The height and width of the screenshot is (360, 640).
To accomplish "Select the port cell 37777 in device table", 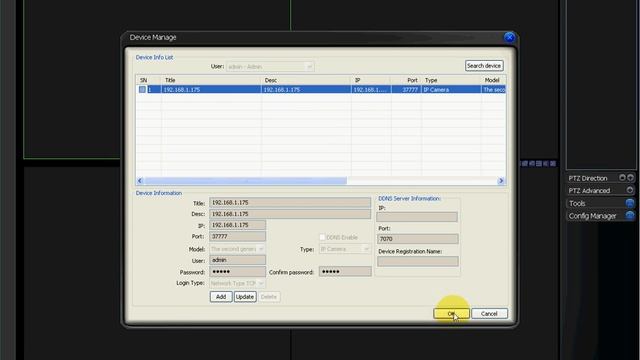I will point(406,89).
